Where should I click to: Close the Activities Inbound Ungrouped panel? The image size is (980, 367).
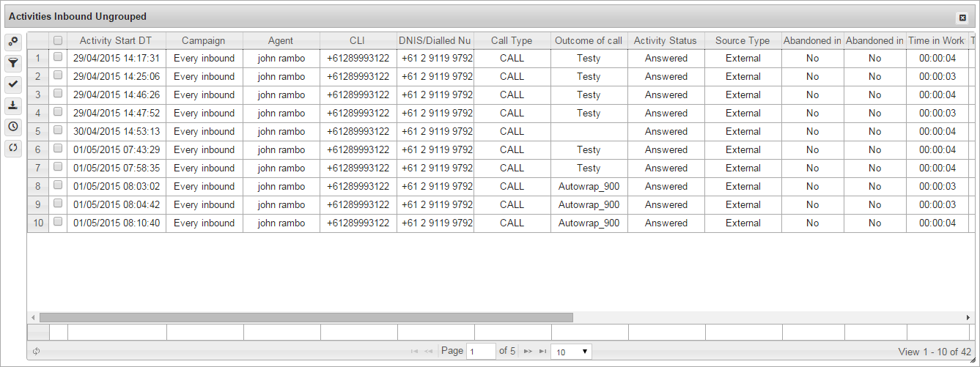coord(962,17)
